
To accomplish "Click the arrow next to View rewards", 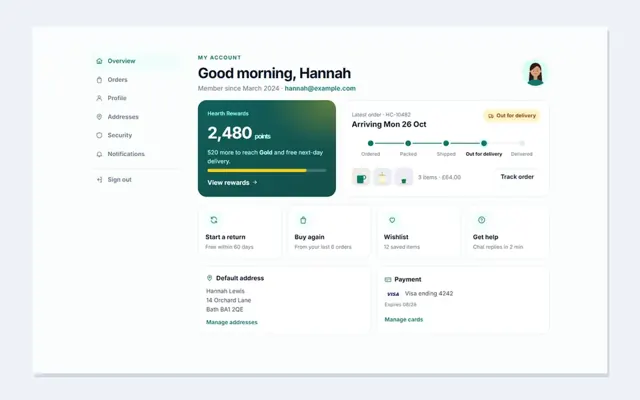I will (255, 182).
